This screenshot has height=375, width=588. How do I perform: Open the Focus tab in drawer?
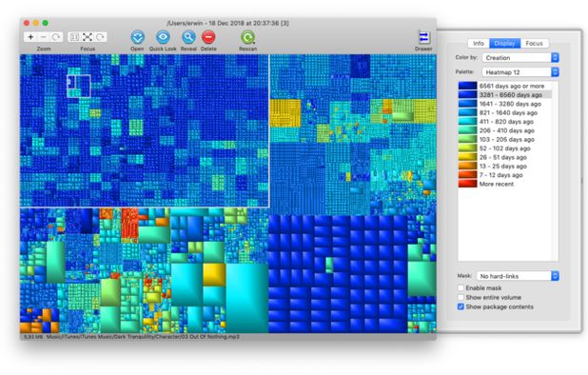coord(535,43)
